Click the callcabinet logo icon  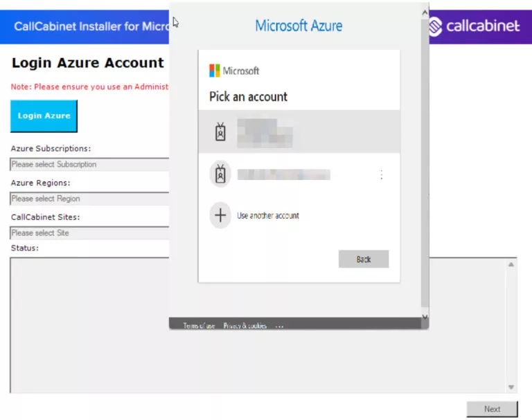(x=435, y=26)
